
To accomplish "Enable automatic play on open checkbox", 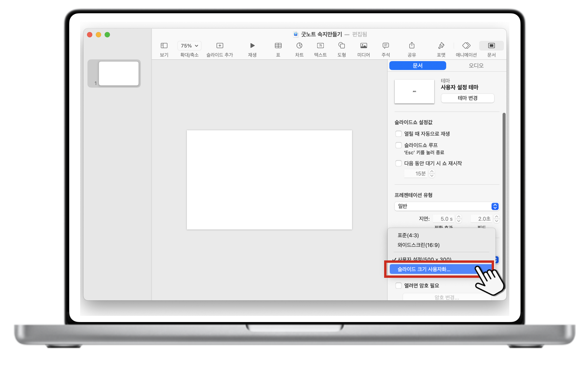I will pyautogui.click(x=399, y=134).
